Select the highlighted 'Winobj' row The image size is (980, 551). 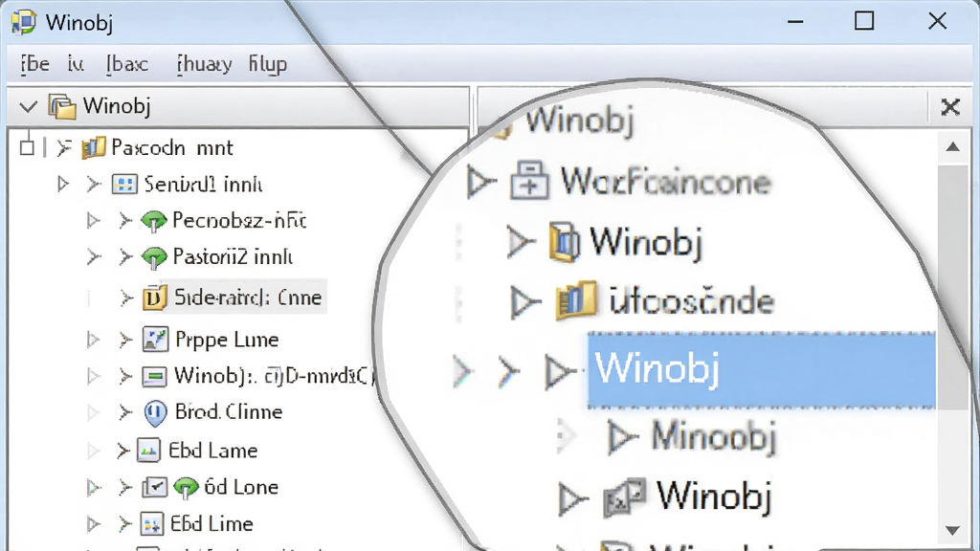click(x=761, y=370)
